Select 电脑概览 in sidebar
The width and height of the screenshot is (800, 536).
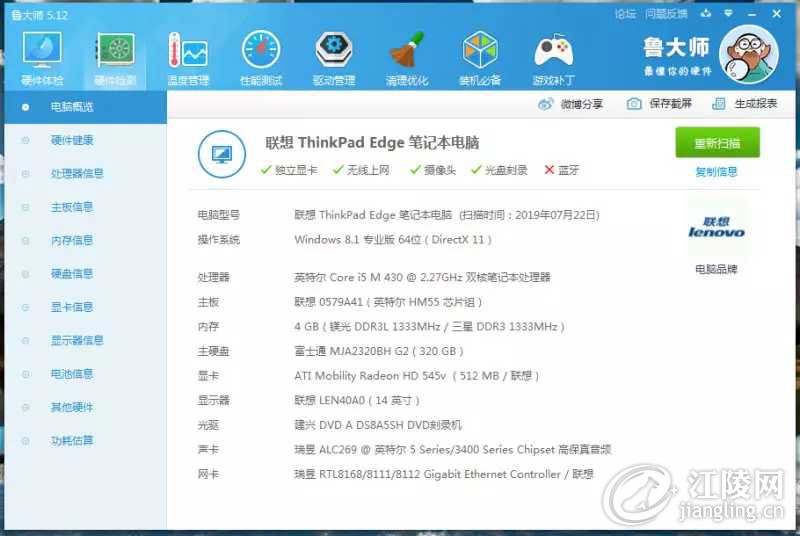pos(85,107)
